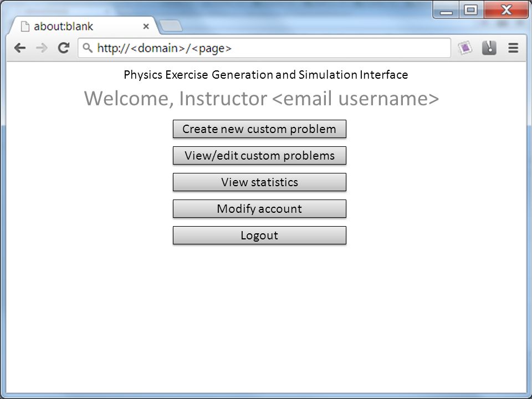This screenshot has height=399, width=532.
Task: Click the gray extension icon beside menu
Action: (489, 48)
